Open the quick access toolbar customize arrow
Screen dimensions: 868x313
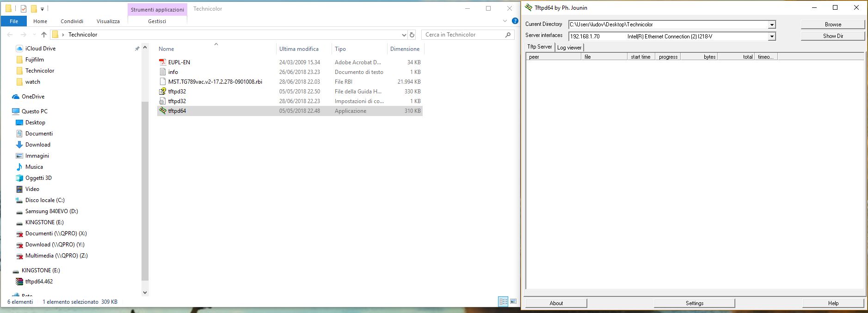tap(42, 9)
